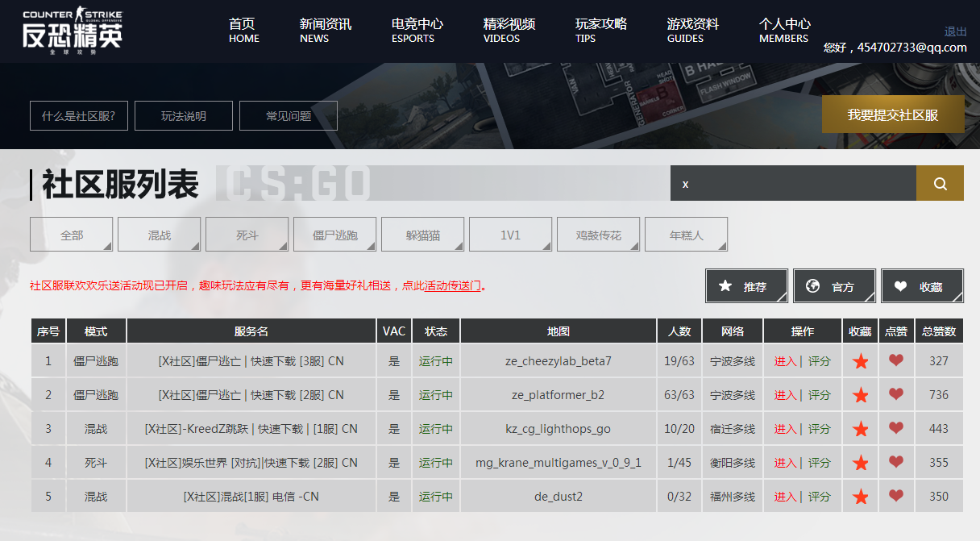Like the ze_platformer_b2 server heart

point(895,395)
